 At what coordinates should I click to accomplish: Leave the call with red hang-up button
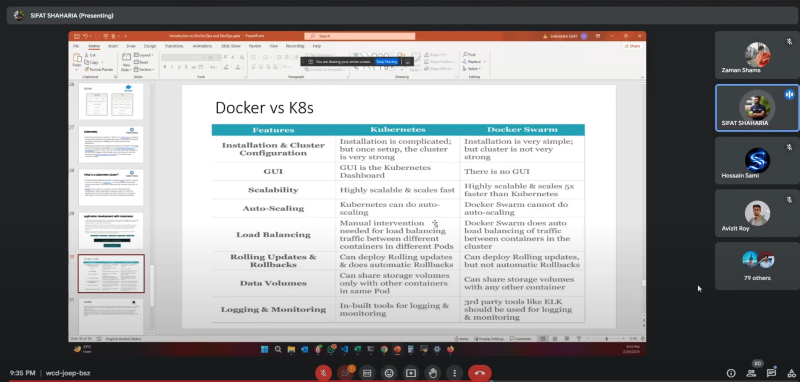pyautogui.click(x=480, y=373)
